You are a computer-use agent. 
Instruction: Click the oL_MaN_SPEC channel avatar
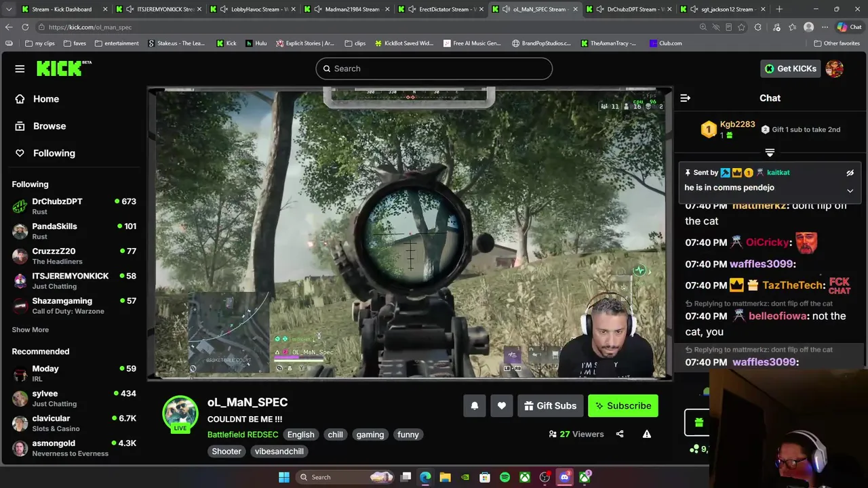click(180, 413)
